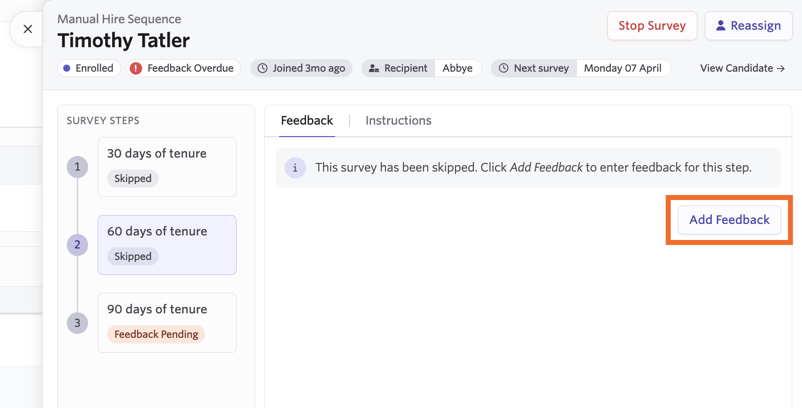Click the Feedback Pending badge
Screen dimensions: 802x408
point(156,334)
